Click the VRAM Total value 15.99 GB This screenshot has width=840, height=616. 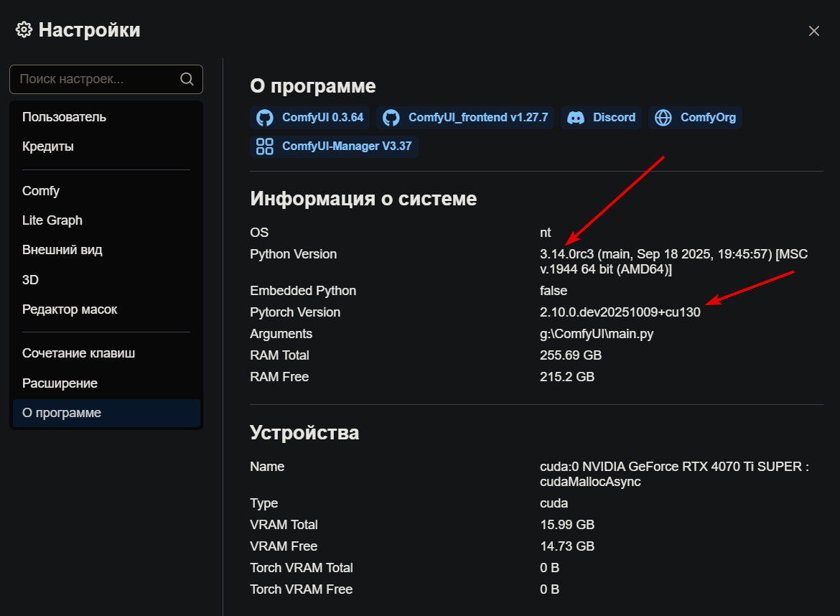(567, 524)
